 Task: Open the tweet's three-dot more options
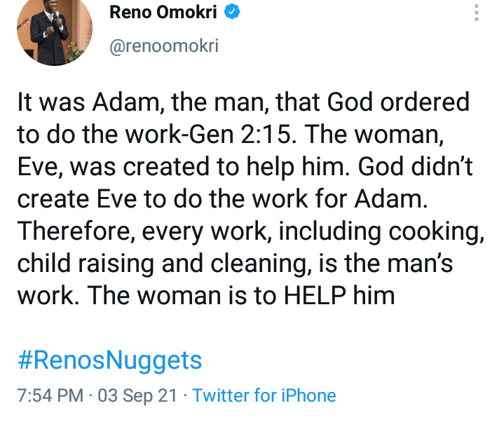coord(477,14)
